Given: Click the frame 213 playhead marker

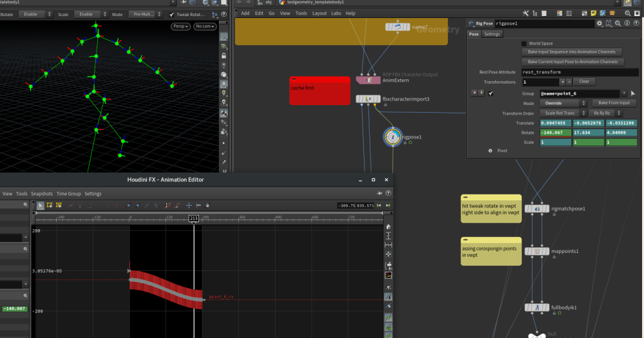Looking at the screenshot, I should coord(194,218).
